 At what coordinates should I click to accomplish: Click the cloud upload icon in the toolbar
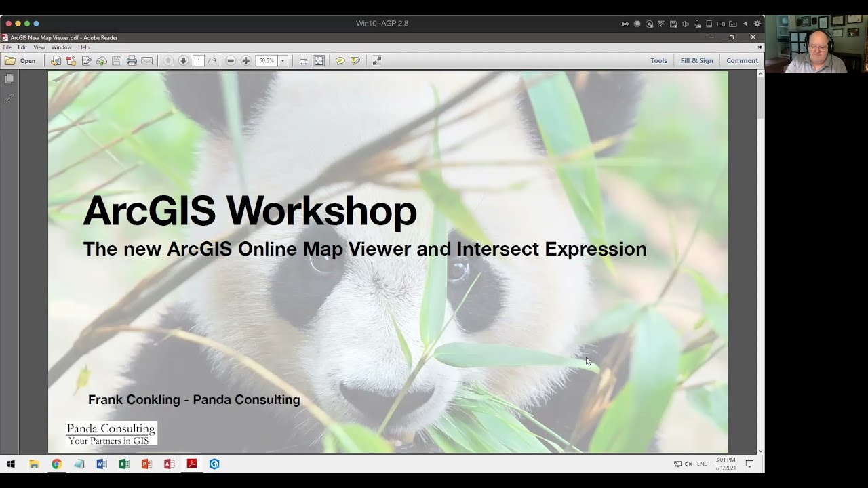coord(102,60)
